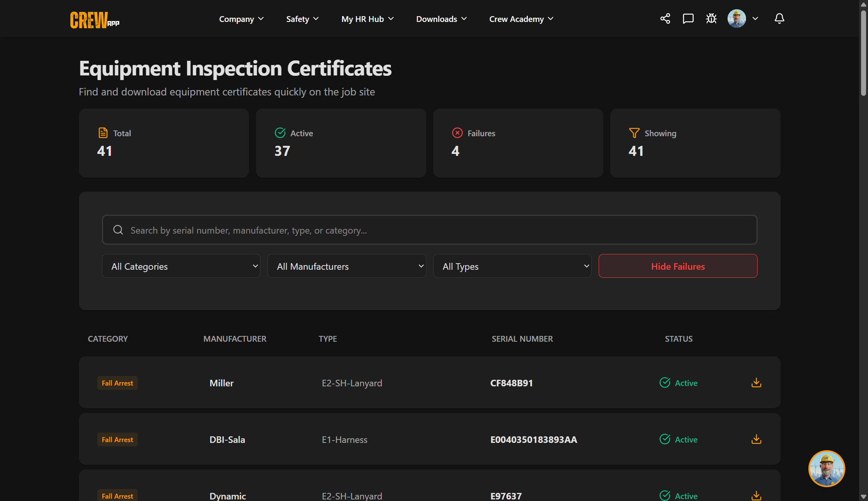Open the assistant avatar chat bubble

pos(826,468)
